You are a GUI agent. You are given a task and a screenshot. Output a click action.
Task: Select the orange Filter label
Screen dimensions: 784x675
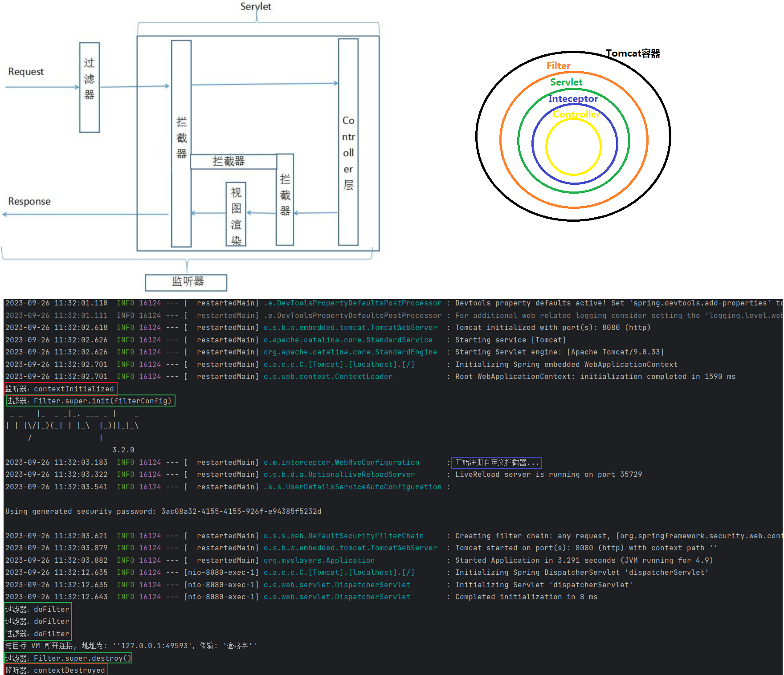click(x=558, y=66)
